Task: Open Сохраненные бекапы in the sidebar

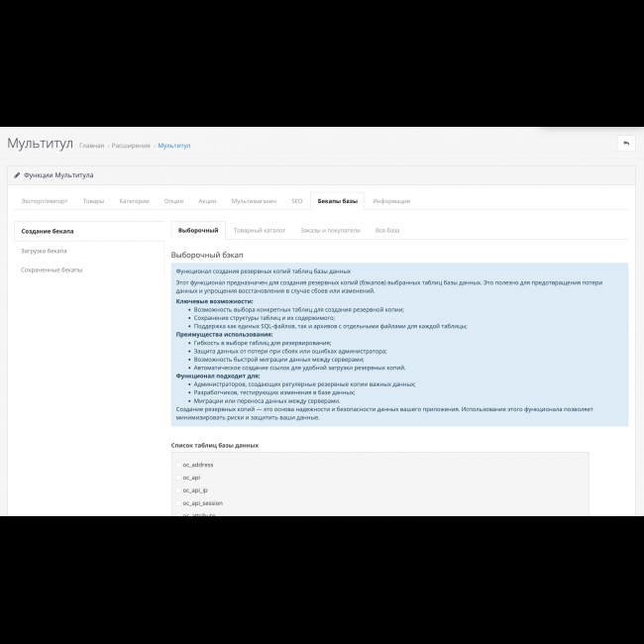Action: (52, 269)
